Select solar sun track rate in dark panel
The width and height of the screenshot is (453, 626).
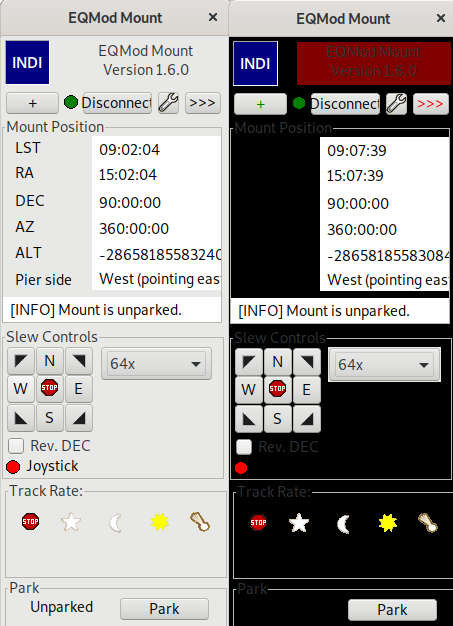point(388,523)
